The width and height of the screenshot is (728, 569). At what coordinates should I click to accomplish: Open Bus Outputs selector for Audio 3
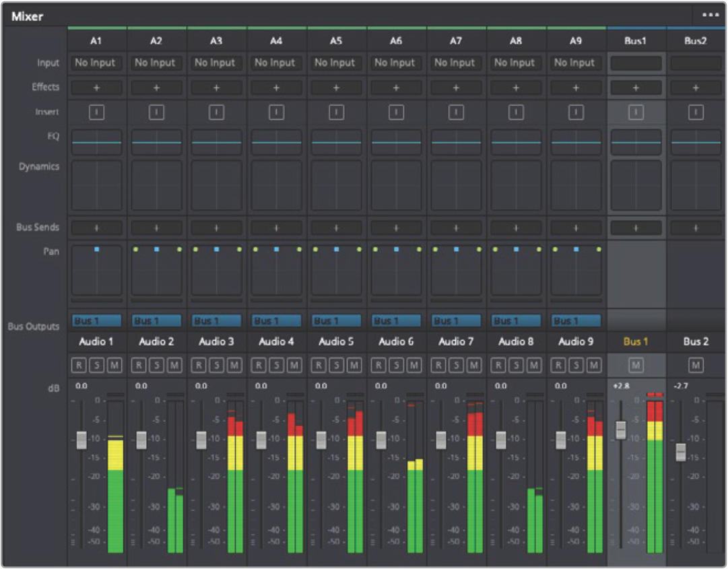click(216, 321)
